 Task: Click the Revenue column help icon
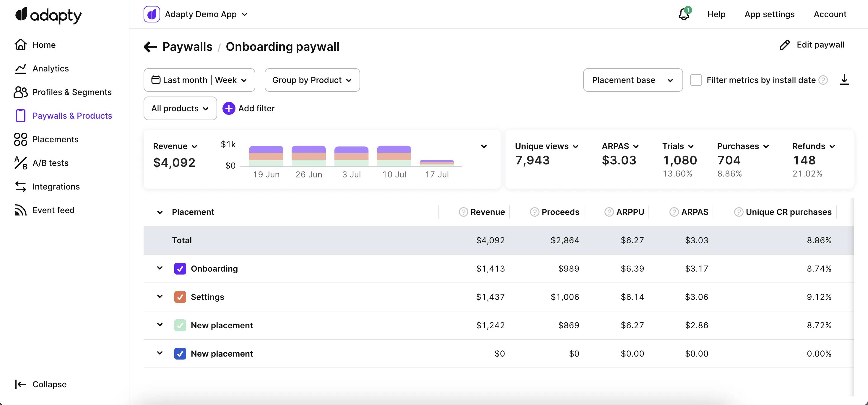463,212
